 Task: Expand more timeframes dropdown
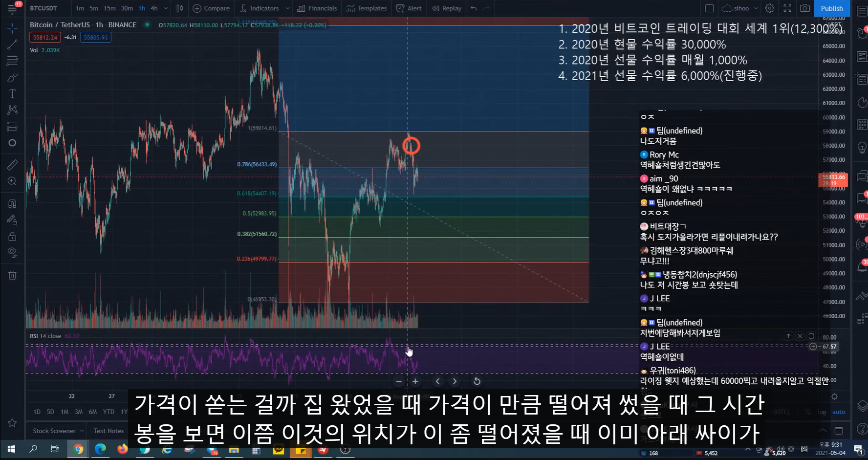click(x=166, y=8)
